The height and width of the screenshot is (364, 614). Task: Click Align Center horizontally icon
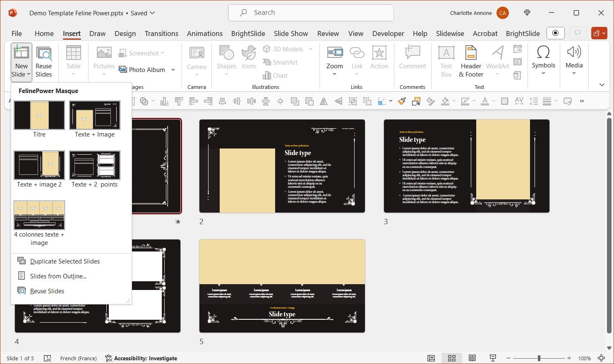point(222,101)
